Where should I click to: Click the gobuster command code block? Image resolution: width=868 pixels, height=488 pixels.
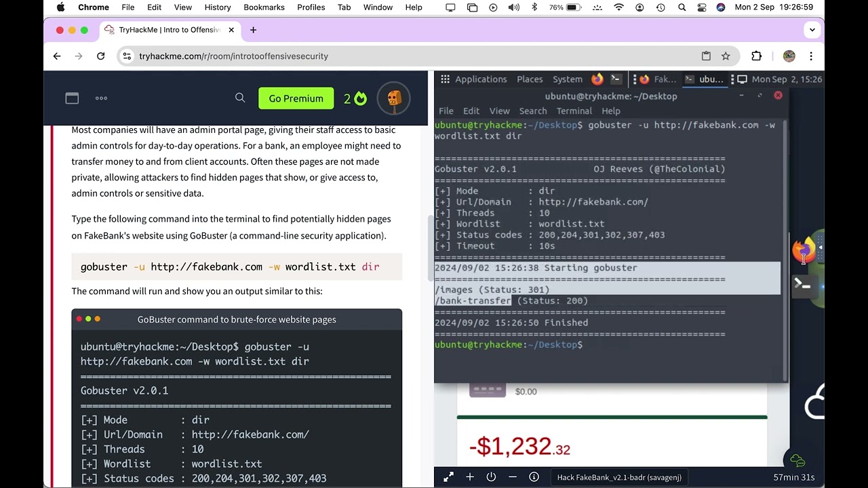click(x=237, y=267)
